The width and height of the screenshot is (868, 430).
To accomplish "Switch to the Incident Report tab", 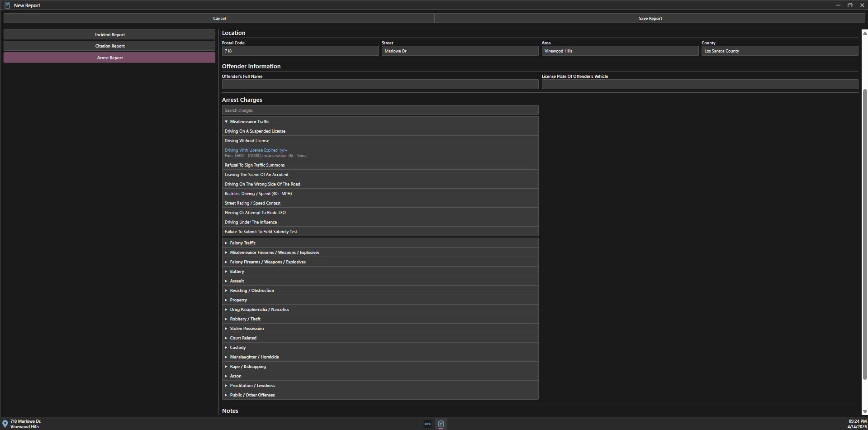I will point(109,35).
